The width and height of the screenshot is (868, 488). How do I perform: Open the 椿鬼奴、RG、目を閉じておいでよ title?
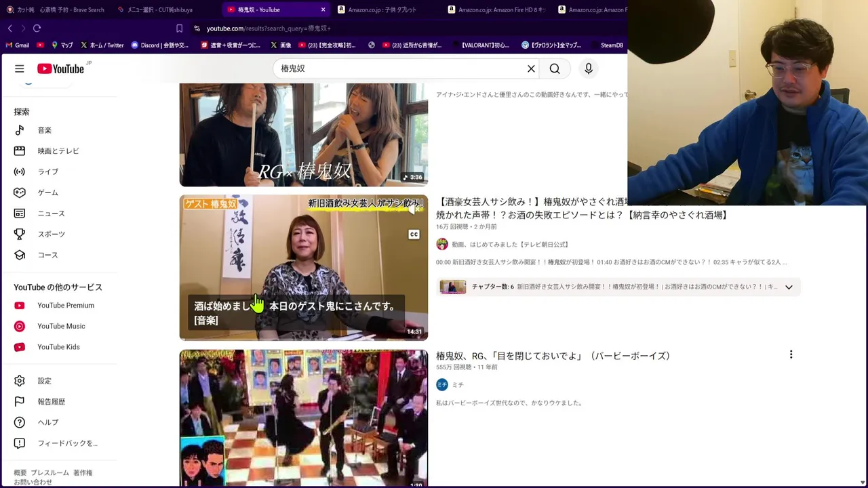point(553,356)
